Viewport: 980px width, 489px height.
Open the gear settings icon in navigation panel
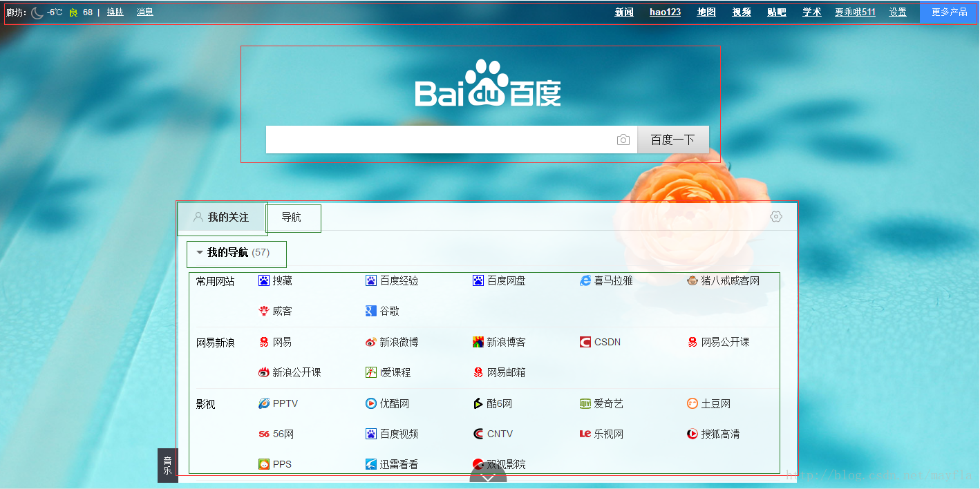click(776, 217)
